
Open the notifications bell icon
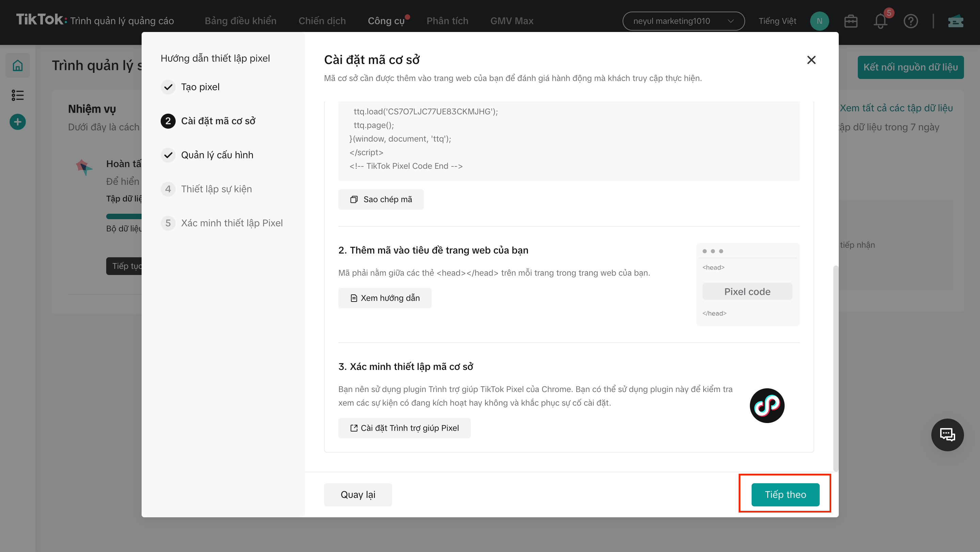[x=880, y=21]
